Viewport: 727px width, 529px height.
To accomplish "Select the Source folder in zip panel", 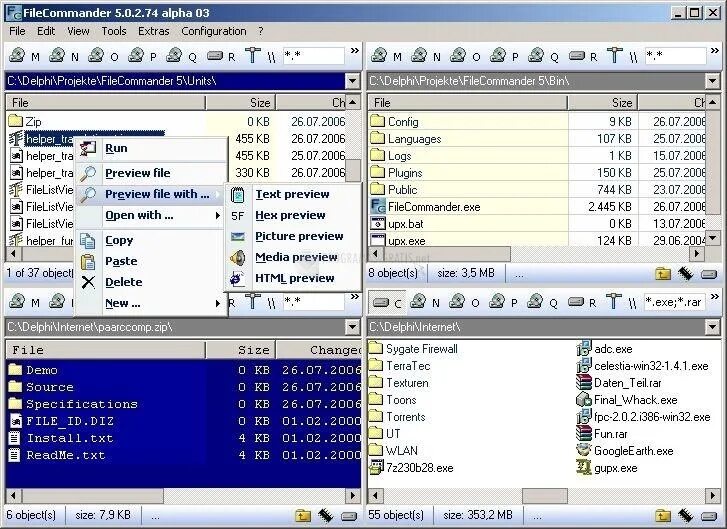I will point(49,387).
